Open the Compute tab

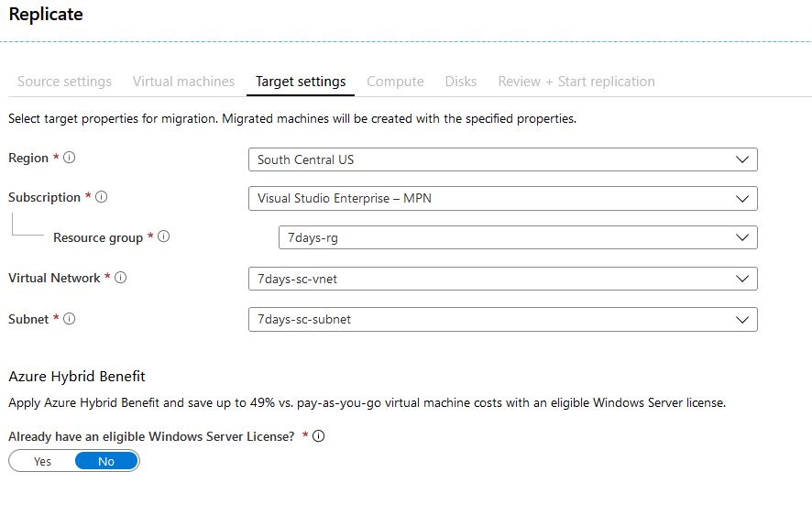coord(395,82)
